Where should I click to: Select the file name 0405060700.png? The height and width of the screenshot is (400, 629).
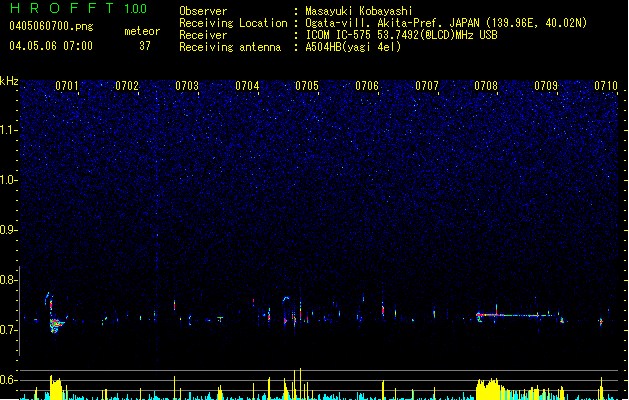tap(51, 26)
